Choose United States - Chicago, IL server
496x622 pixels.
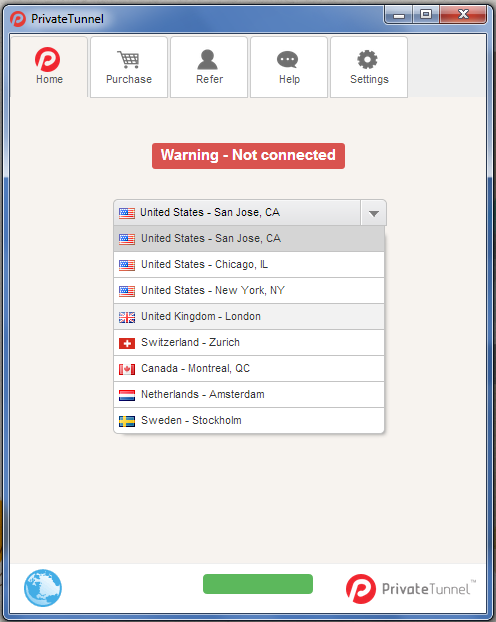click(249, 265)
